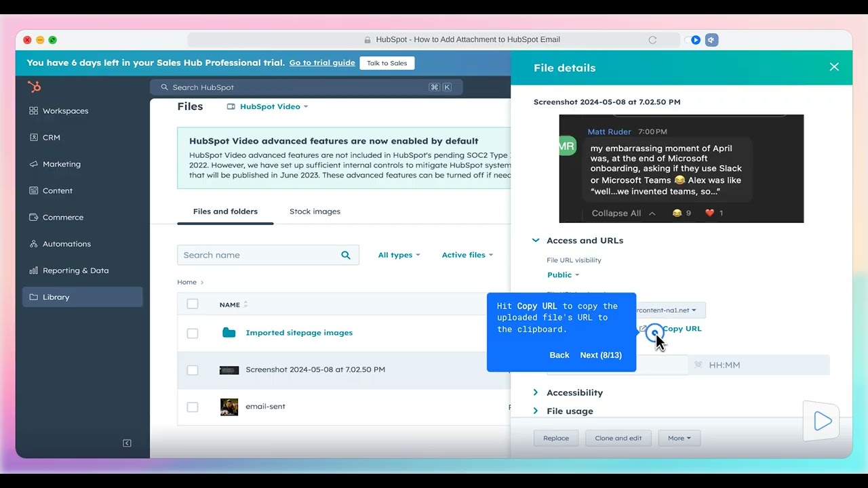The height and width of the screenshot is (488, 868).
Task: Open the Imported sitepage images folder link
Action: point(299,333)
